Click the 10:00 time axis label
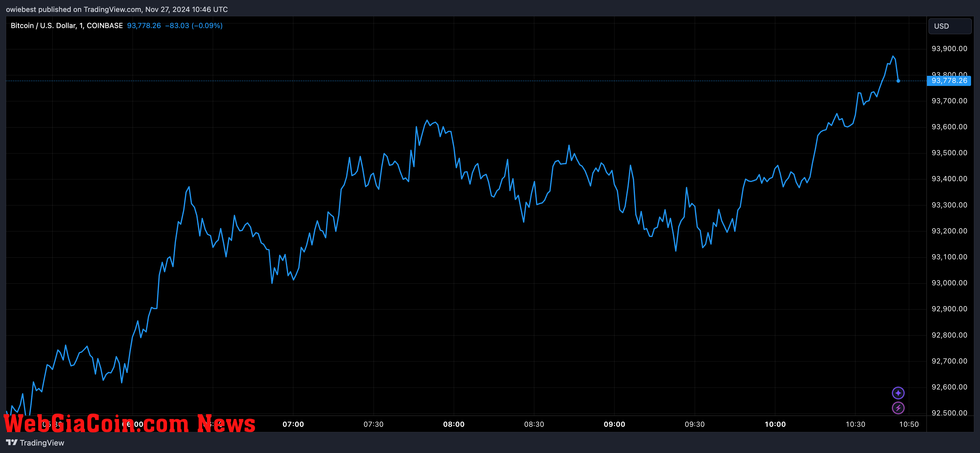This screenshot has height=453, width=980. [775, 424]
